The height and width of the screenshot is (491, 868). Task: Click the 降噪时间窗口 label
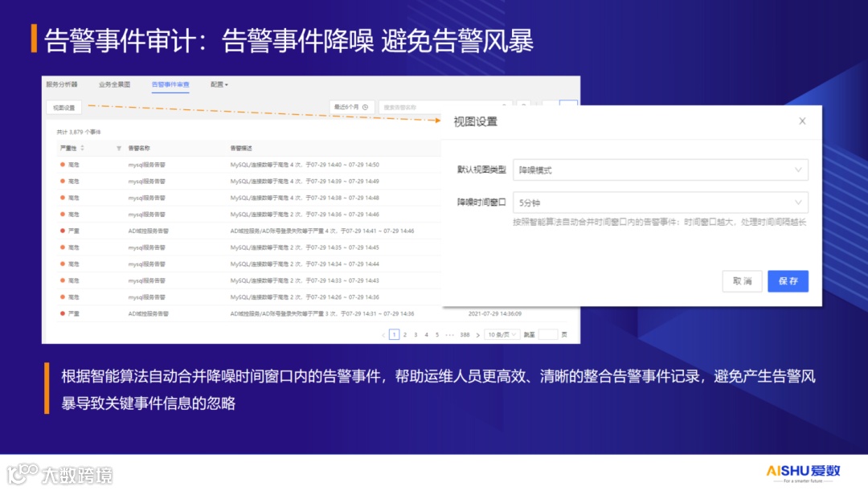tap(481, 203)
